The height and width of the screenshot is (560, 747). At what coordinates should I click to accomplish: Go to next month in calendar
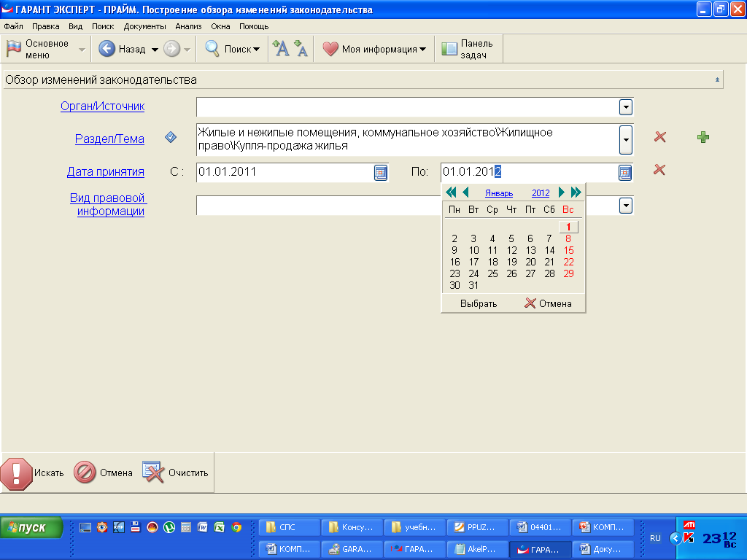(561, 192)
